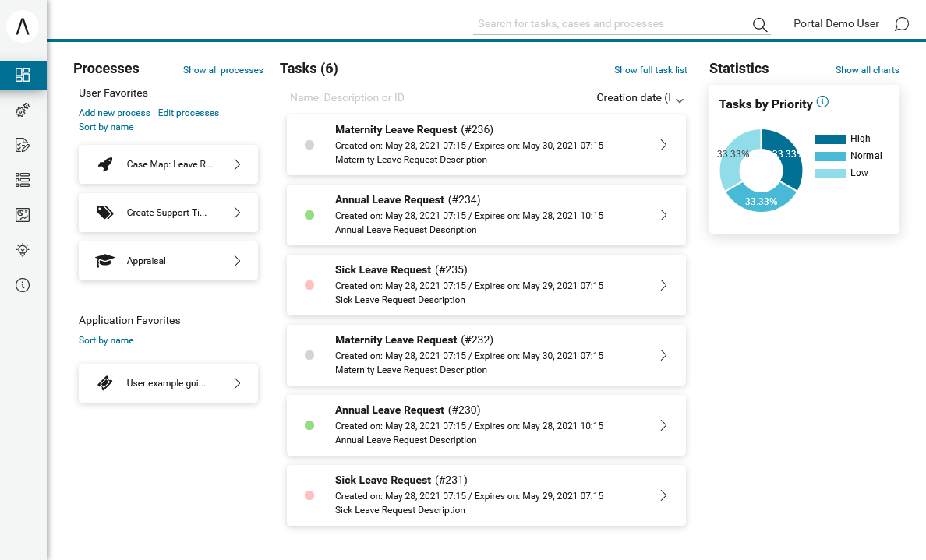Open the Portal Demo User menu

click(836, 23)
